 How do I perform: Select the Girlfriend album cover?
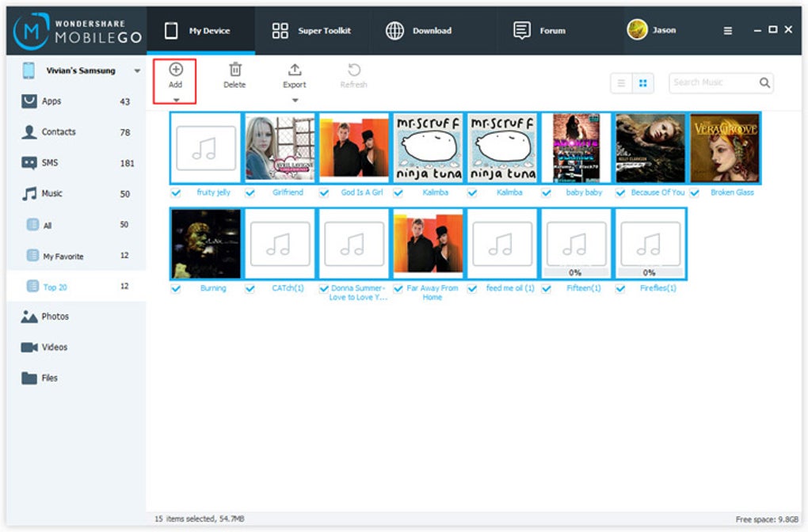280,148
